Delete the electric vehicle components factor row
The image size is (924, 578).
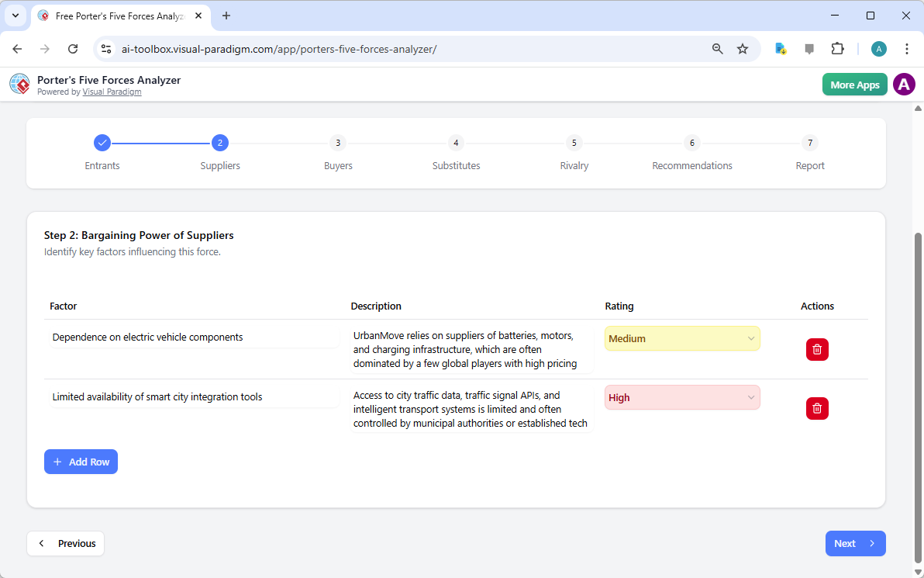pos(817,349)
